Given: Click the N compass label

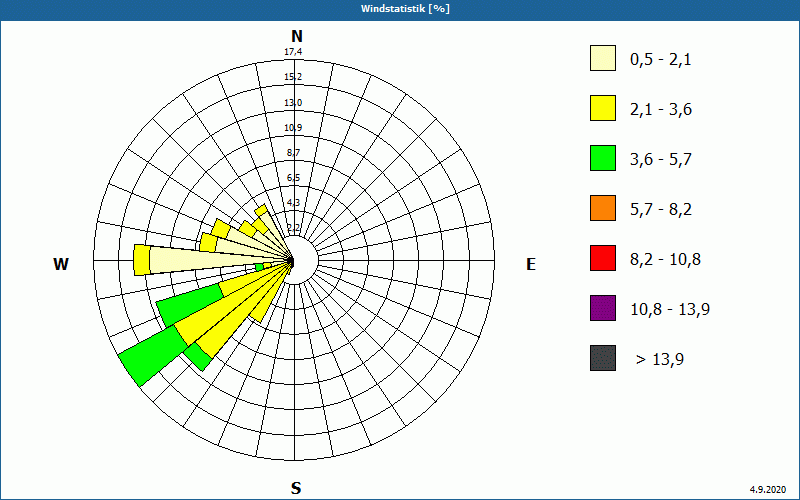Looking at the screenshot, I should point(296,36).
